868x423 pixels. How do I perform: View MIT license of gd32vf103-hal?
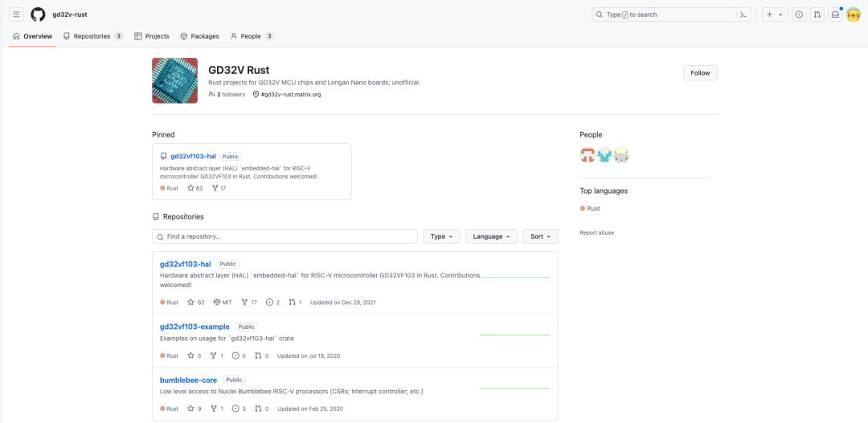tap(223, 302)
